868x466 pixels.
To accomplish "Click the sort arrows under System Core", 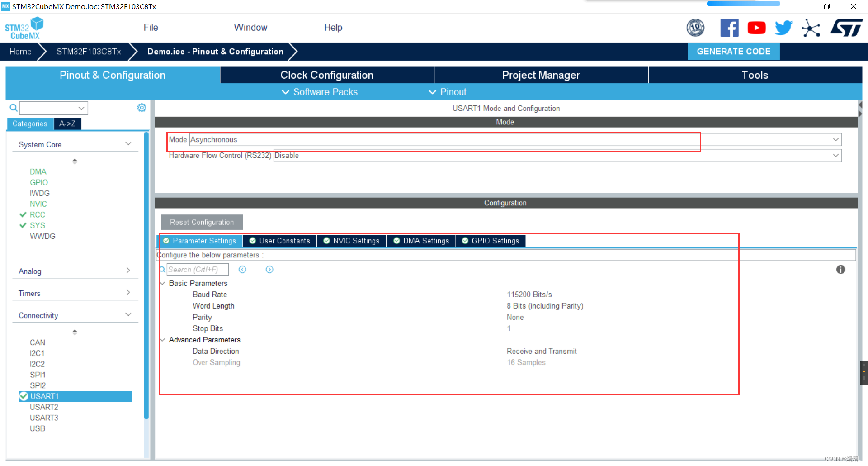I will (75, 161).
